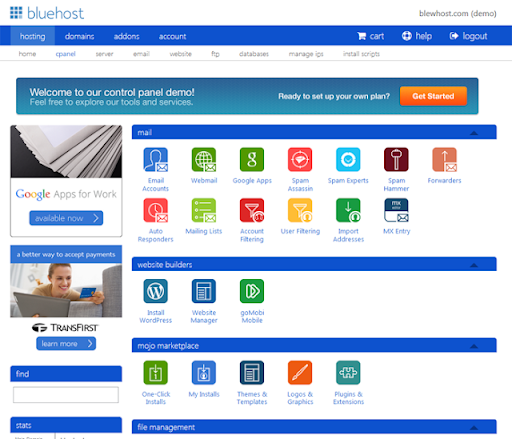The image size is (512, 439).
Task: Open the databases submenu
Action: [x=254, y=54]
